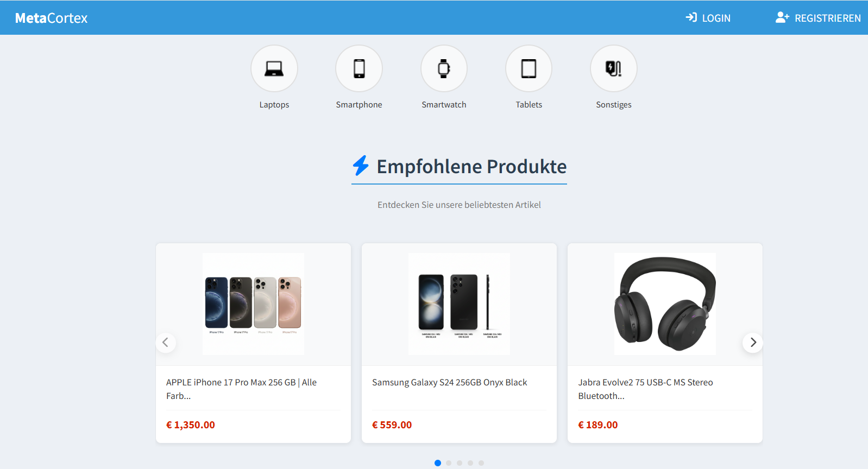Select the last carousel pagination dot
The height and width of the screenshot is (469, 868).
(x=481, y=463)
